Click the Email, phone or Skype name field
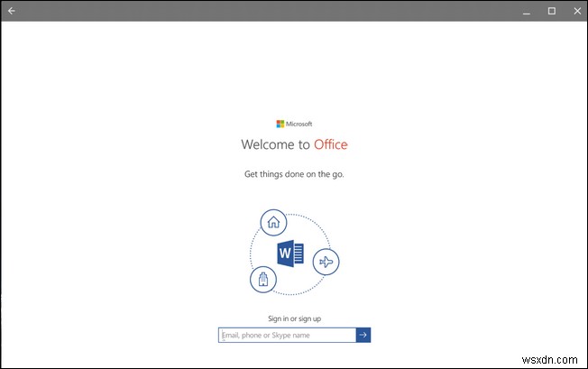 pos(288,335)
